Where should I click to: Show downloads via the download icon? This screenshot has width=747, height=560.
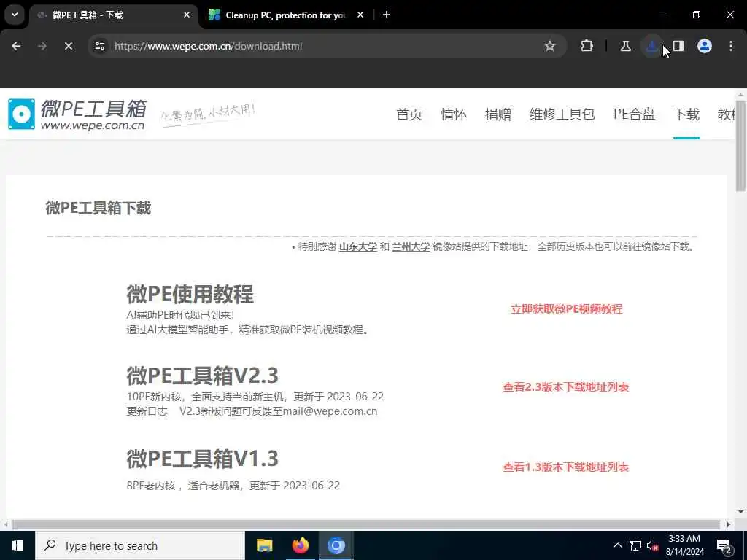[x=651, y=46]
